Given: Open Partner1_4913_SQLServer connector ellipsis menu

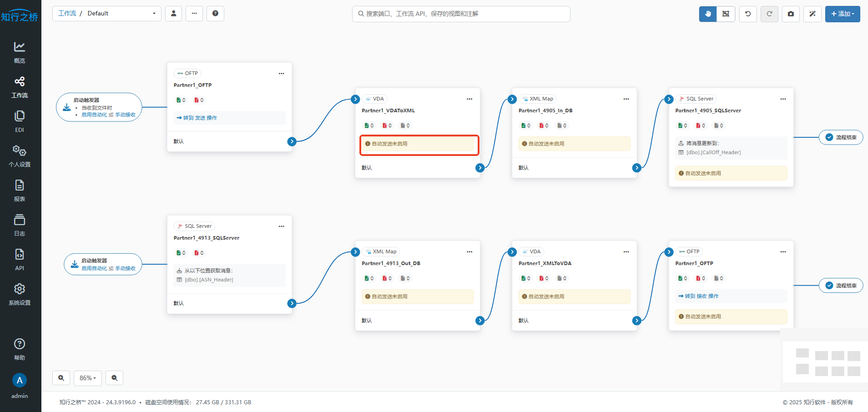Looking at the screenshot, I should pyautogui.click(x=281, y=226).
